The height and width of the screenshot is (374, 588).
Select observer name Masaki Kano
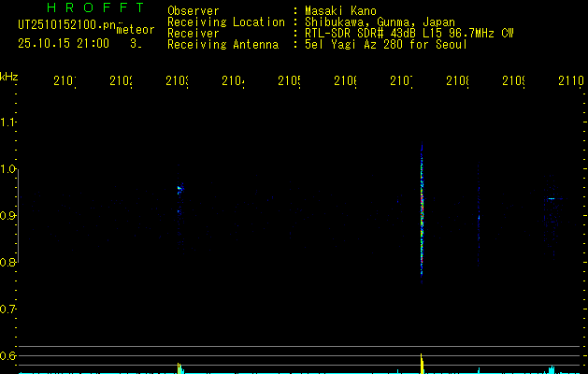[340, 10]
